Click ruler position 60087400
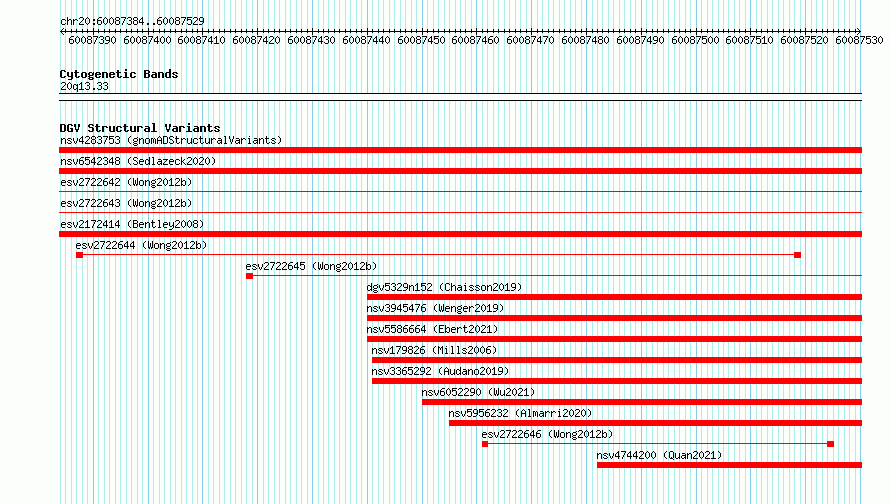 point(147,40)
